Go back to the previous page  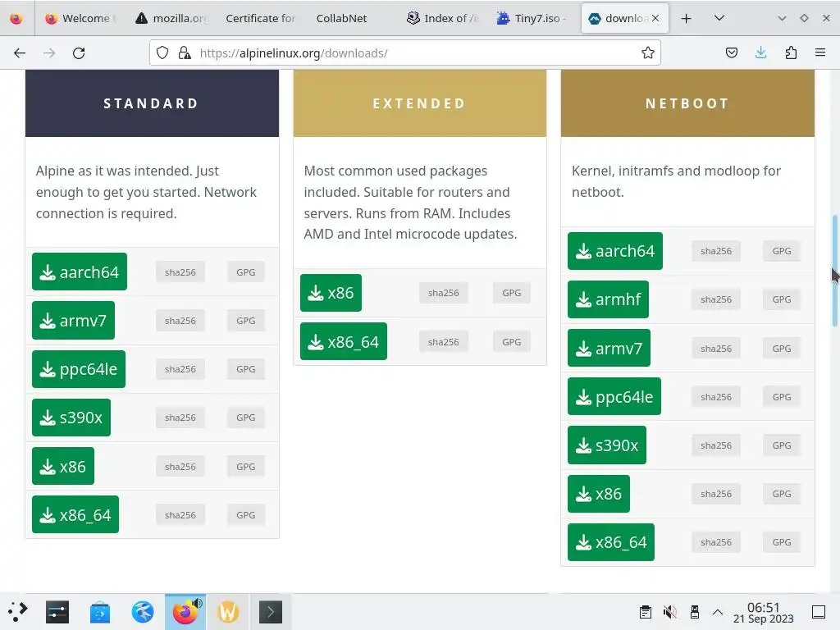coord(20,53)
